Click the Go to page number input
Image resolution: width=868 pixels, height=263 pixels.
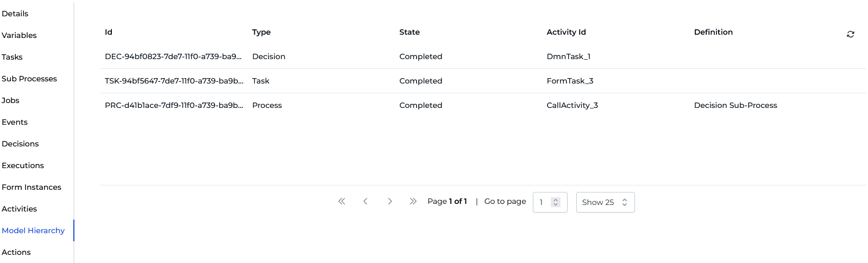point(543,202)
